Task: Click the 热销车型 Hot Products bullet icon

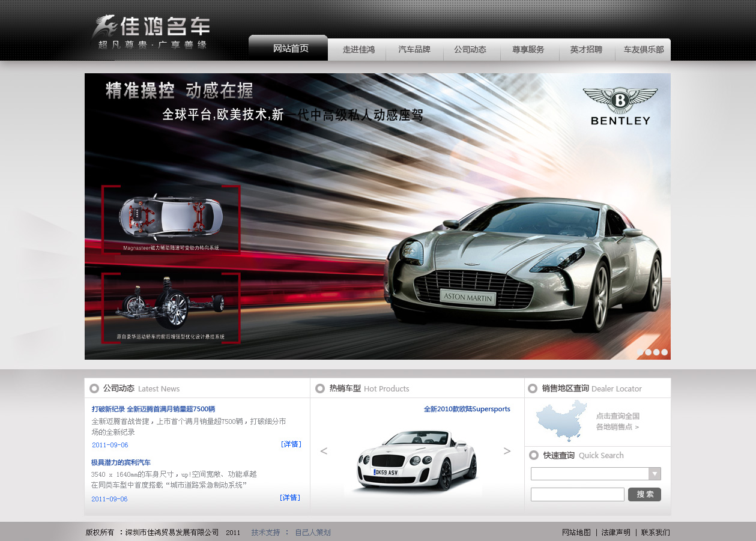Action: click(320, 388)
